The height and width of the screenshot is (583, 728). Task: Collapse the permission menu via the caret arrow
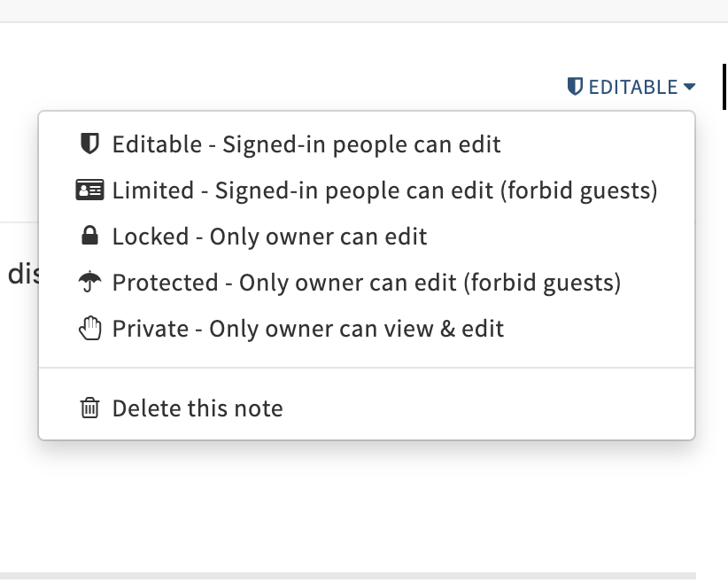point(689,87)
